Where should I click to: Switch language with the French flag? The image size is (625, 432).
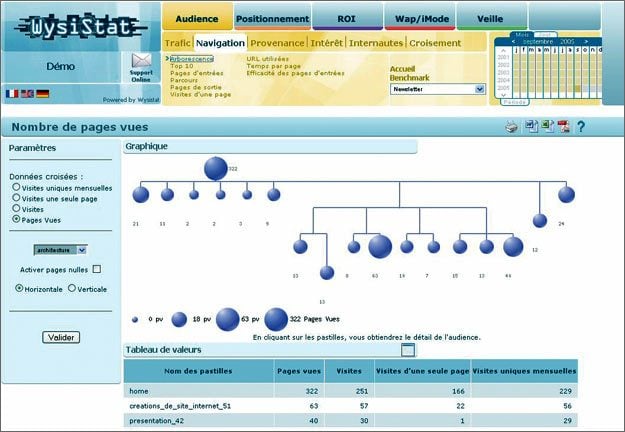[x=12, y=93]
